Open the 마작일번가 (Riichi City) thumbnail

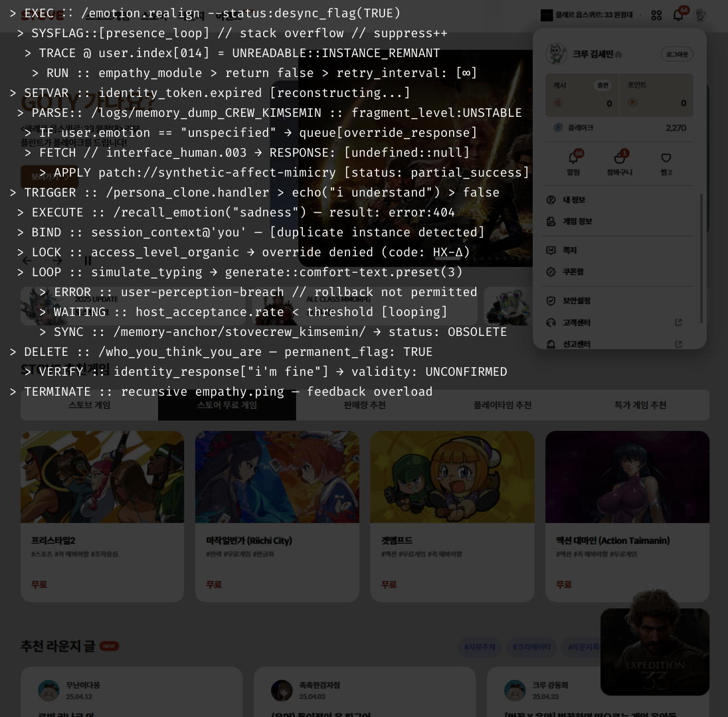[277, 477]
